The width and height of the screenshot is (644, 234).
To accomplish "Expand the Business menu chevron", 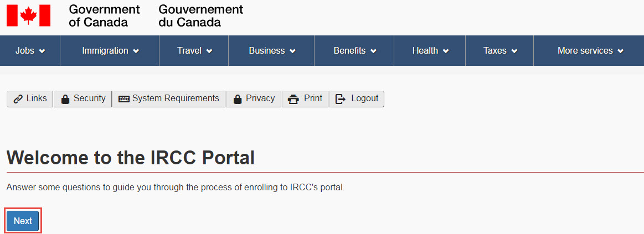I will click(293, 51).
